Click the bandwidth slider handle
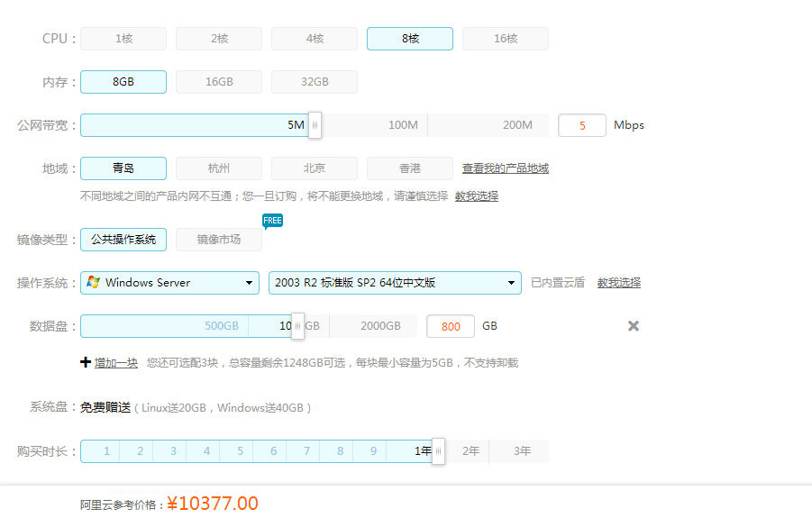The image size is (812, 527). tap(315, 125)
